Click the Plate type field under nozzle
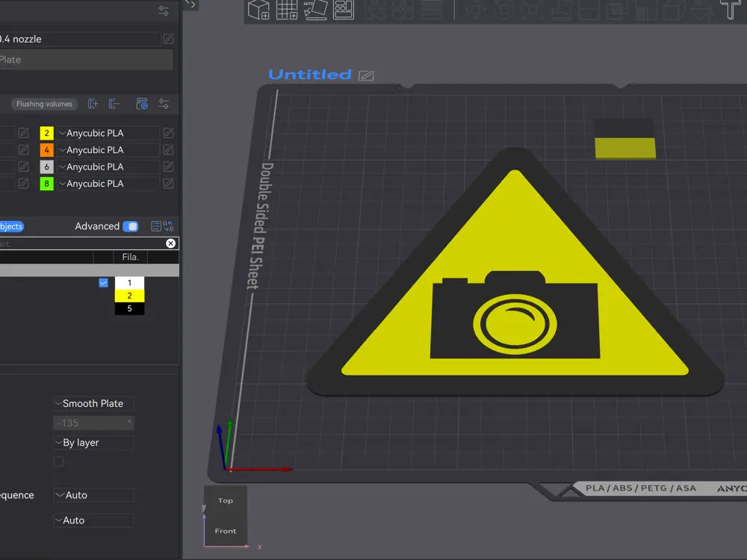Screen dimensions: 747x560 (x=86, y=60)
